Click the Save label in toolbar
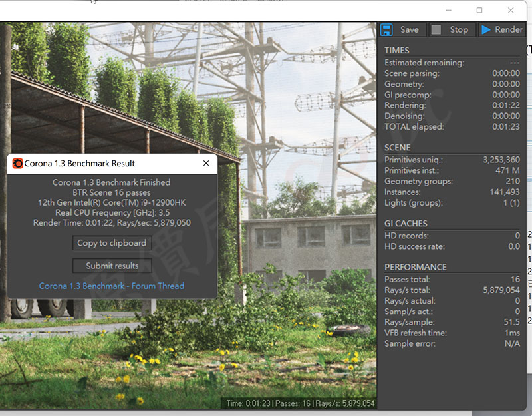This screenshot has width=532, height=416. click(410, 29)
